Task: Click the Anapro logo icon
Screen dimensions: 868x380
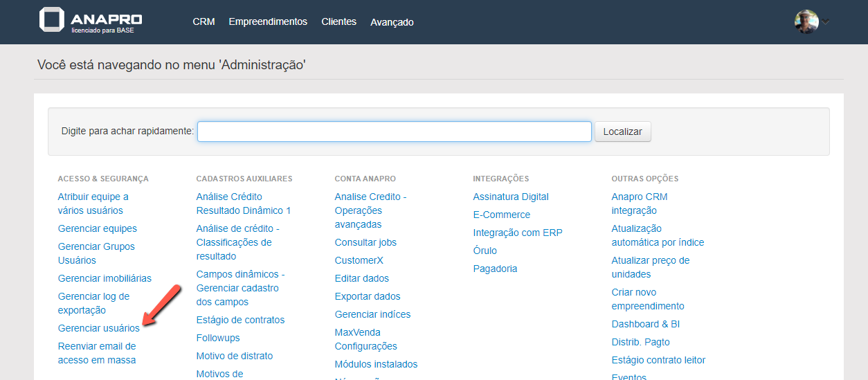Action: [x=52, y=20]
